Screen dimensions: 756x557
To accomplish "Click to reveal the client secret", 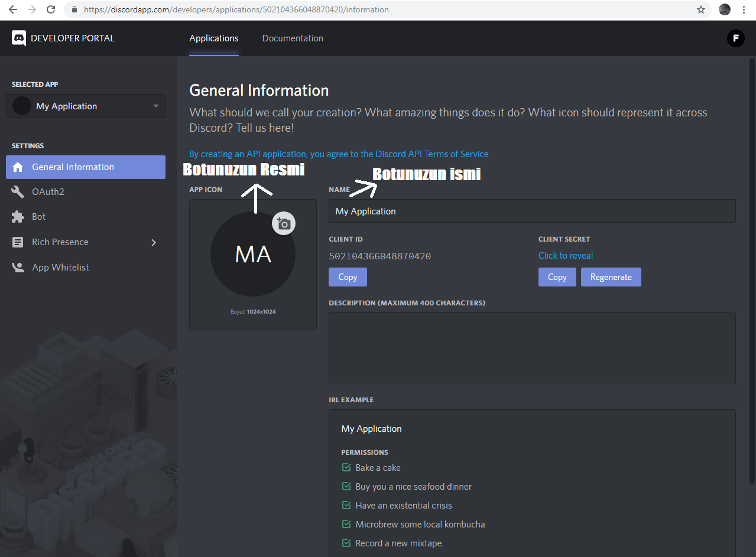I will (566, 256).
